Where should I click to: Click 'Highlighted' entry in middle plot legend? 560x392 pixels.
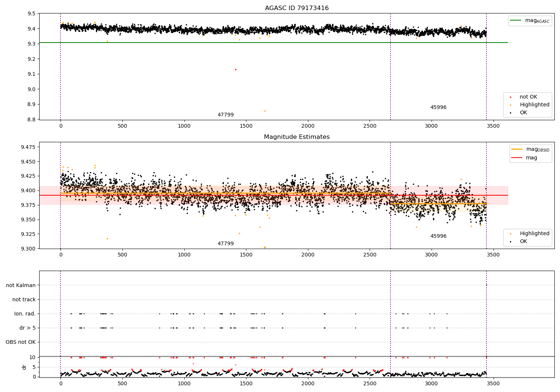click(x=535, y=234)
